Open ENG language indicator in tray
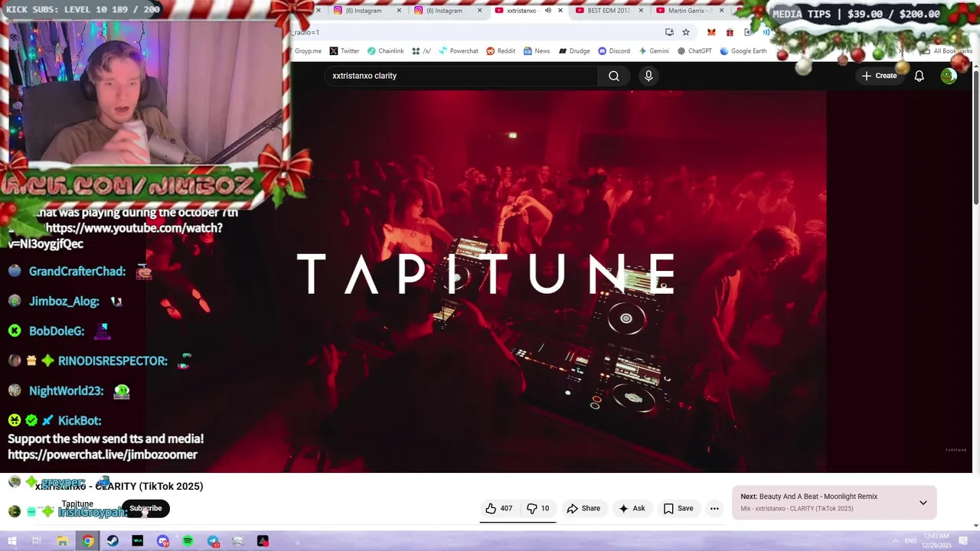This screenshot has height=551, width=980. click(911, 541)
